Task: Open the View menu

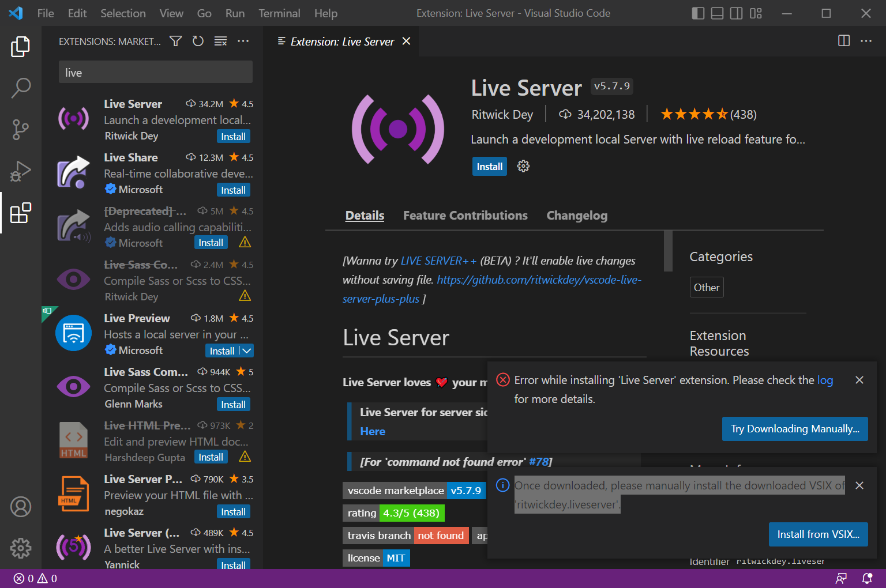Action: [171, 13]
